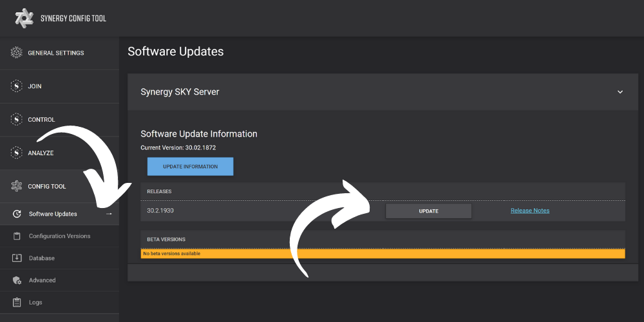Select Logs in sidebar

tap(59, 302)
